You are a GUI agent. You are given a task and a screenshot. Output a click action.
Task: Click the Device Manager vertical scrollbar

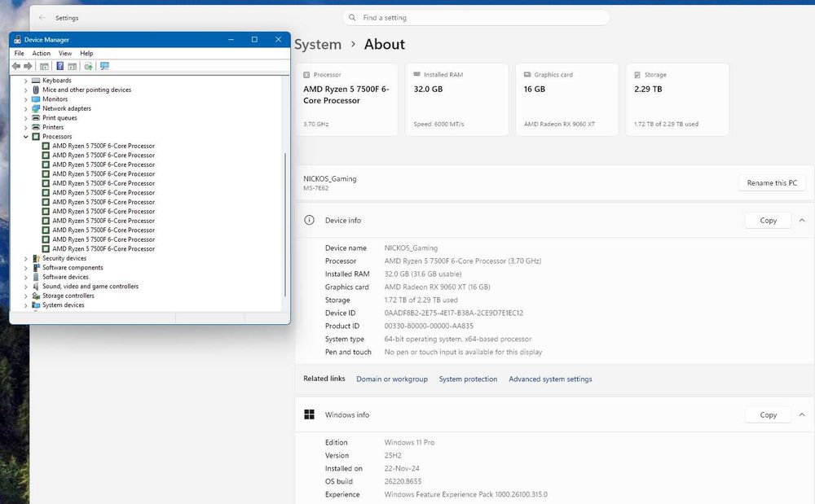pos(284,224)
